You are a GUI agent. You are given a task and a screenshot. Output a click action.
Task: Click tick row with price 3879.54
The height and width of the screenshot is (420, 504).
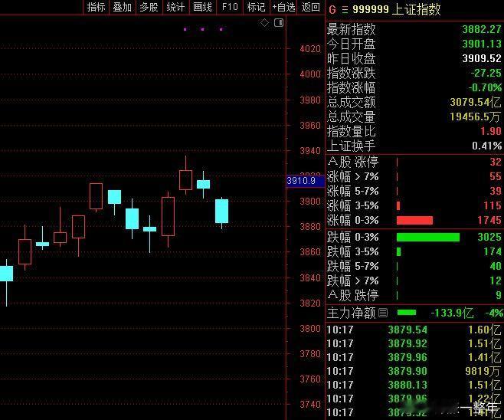click(414, 330)
